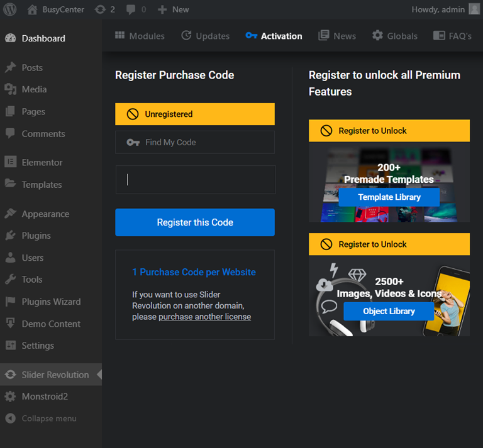Click the Find My Code button
The height and width of the screenshot is (448, 483).
pos(195,142)
